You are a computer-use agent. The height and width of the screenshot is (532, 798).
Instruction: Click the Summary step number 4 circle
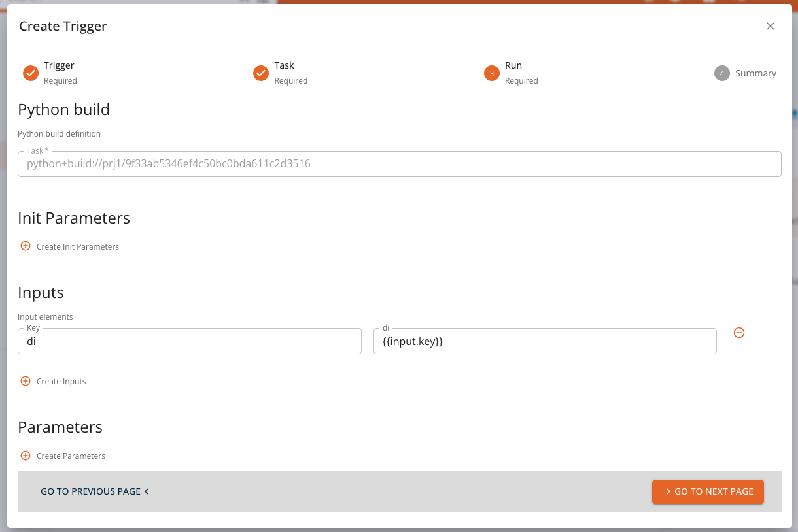pos(722,73)
